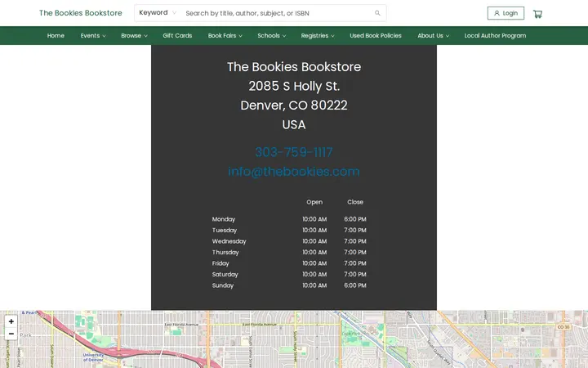This screenshot has height=368, width=588.
Task: Click the Open column header
Action: click(314, 202)
